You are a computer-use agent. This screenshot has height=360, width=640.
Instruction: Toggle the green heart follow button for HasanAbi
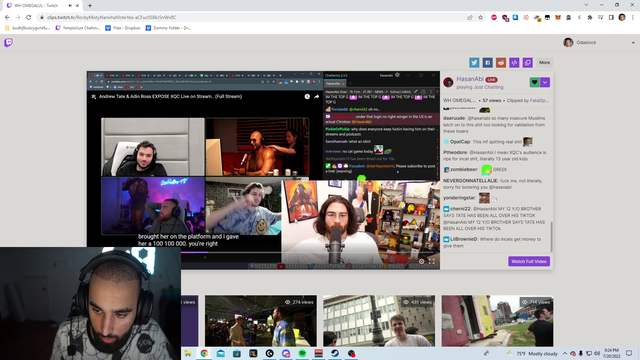pyautogui.click(x=534, y=82)
